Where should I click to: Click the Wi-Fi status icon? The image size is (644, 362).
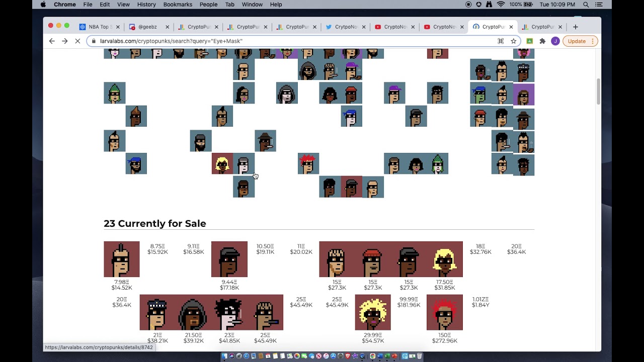pos(501,5)
